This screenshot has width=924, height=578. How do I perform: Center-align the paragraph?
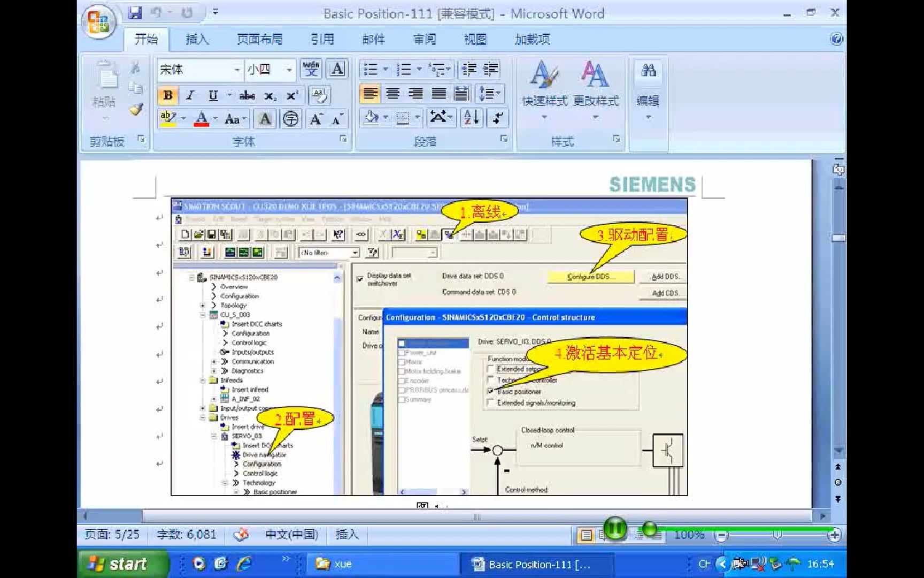coord(392,94)
